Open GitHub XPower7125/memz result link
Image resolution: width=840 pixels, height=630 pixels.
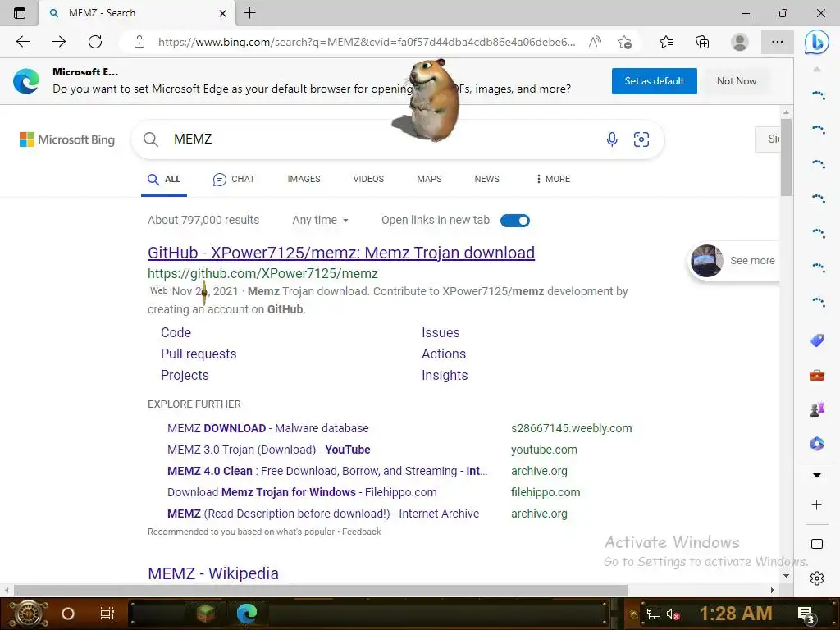tap(341, 253)
